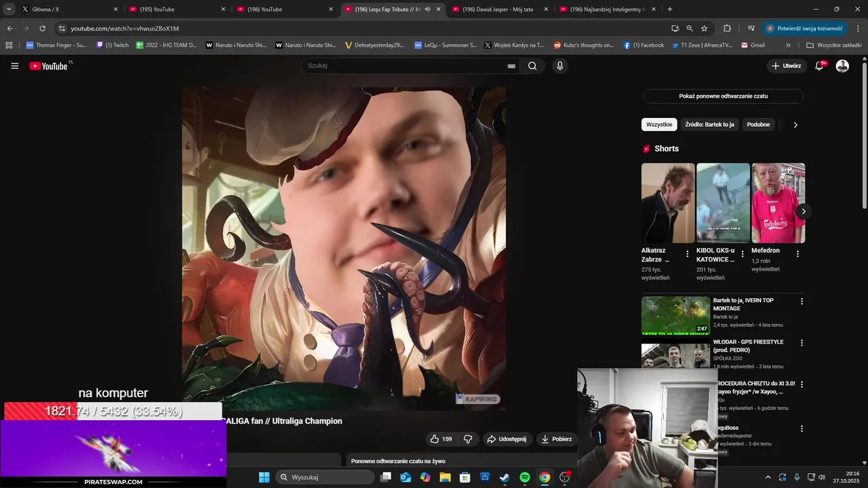Open the account avatar menu
The width and height of the screenshot is (868, 488).
tap(842, 66)
